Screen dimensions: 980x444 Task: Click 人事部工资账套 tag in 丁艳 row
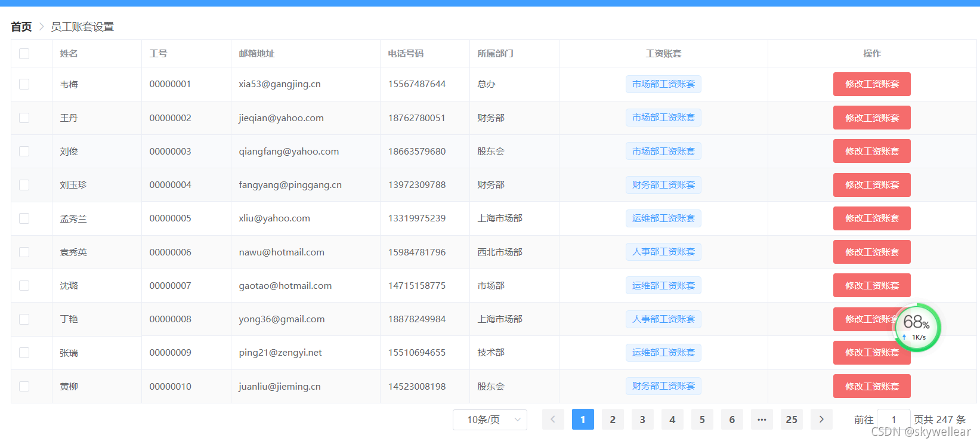663,319
